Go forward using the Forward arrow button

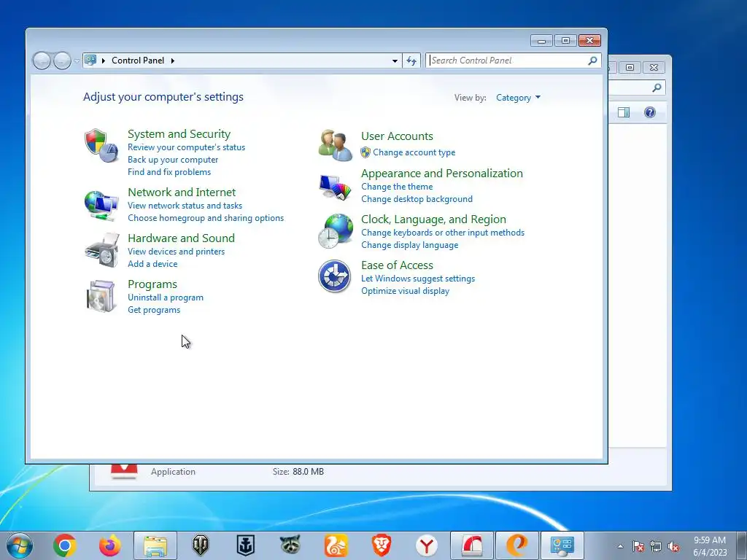click(62, 61)
